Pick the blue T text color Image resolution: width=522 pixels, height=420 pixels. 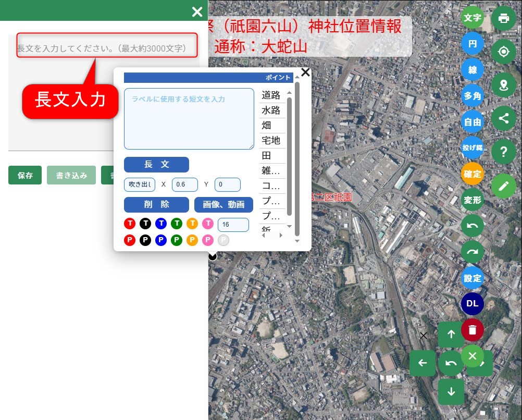[x=161, y=224]
